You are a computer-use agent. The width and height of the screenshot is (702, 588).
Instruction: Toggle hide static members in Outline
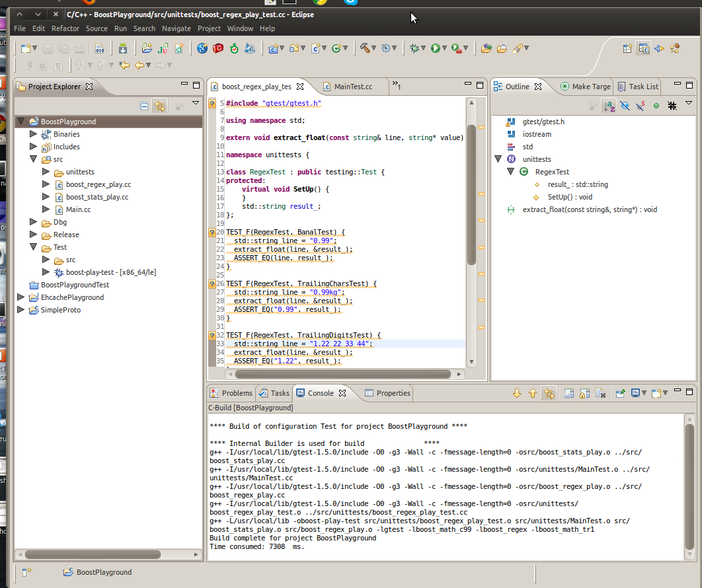(640, 106)
